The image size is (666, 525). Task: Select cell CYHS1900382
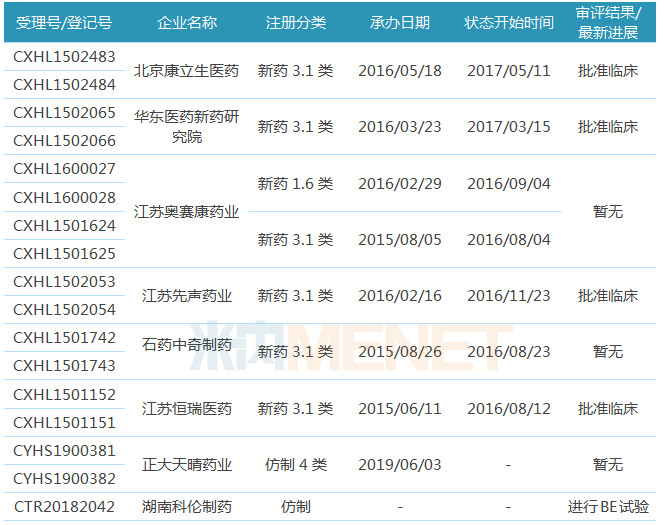click(64, 479)
